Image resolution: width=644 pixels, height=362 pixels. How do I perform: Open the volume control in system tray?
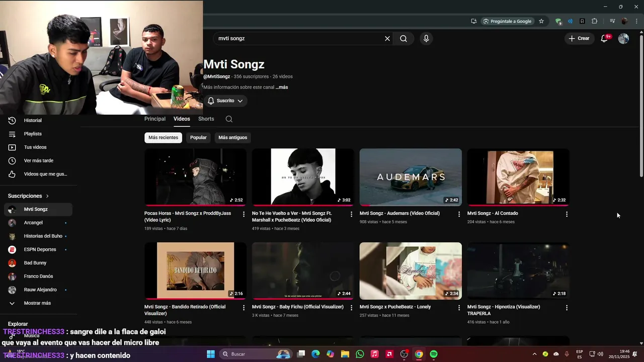(x=600, y=354)
